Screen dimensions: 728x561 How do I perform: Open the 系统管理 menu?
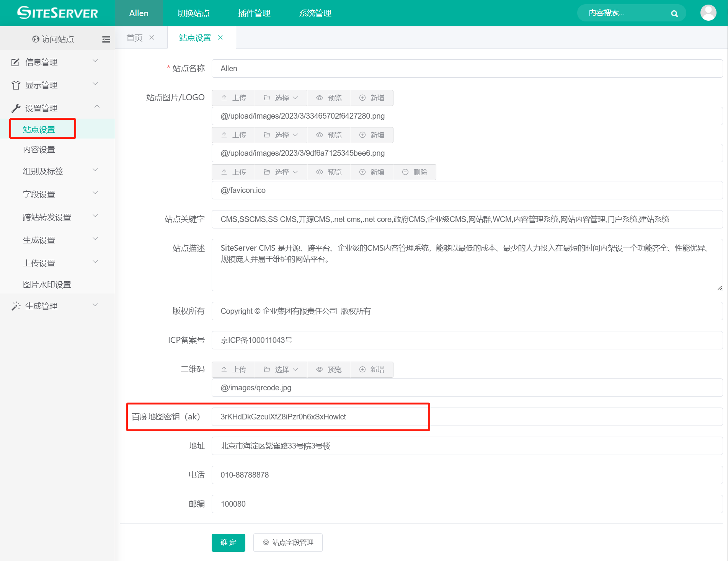[x=315, y=13]
